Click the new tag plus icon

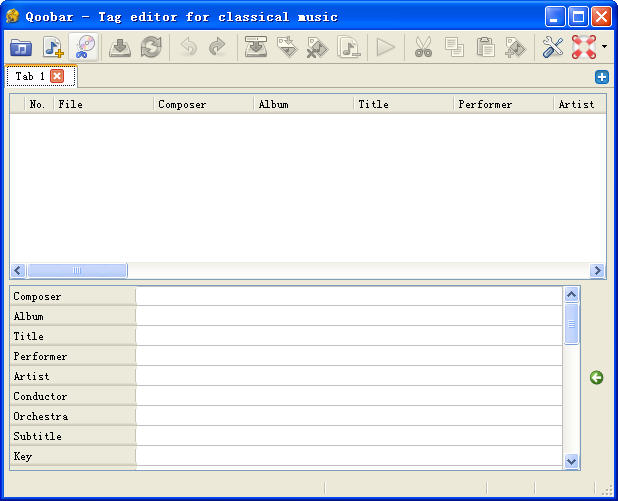pyautogui.click(x=516, y=48)
